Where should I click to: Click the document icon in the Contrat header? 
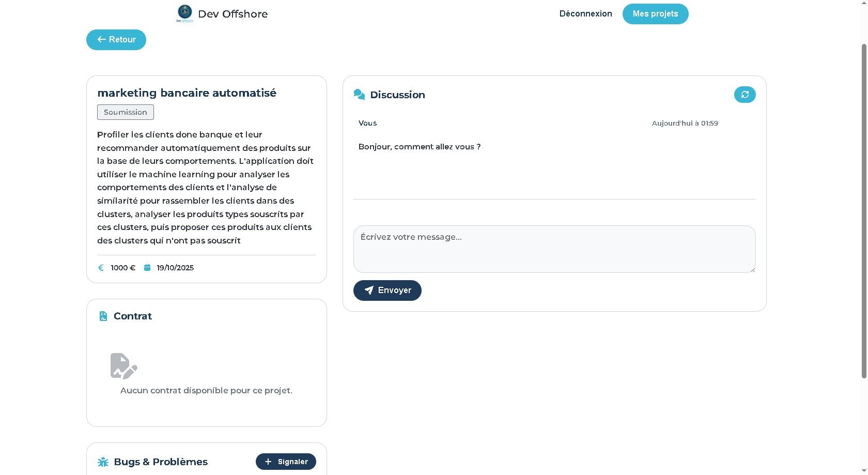pos(103,316)
